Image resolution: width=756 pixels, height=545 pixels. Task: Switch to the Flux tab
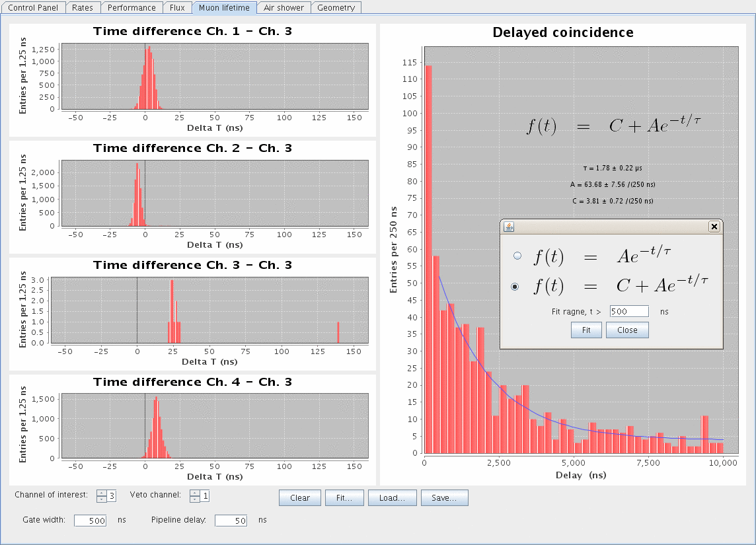(177, 8)
